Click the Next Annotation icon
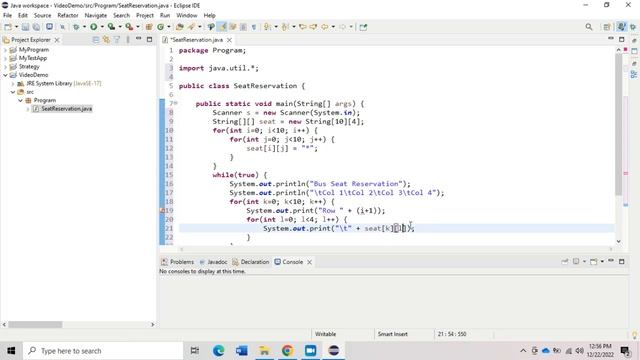This screenshot has width=640, height=360. (267, 27)
